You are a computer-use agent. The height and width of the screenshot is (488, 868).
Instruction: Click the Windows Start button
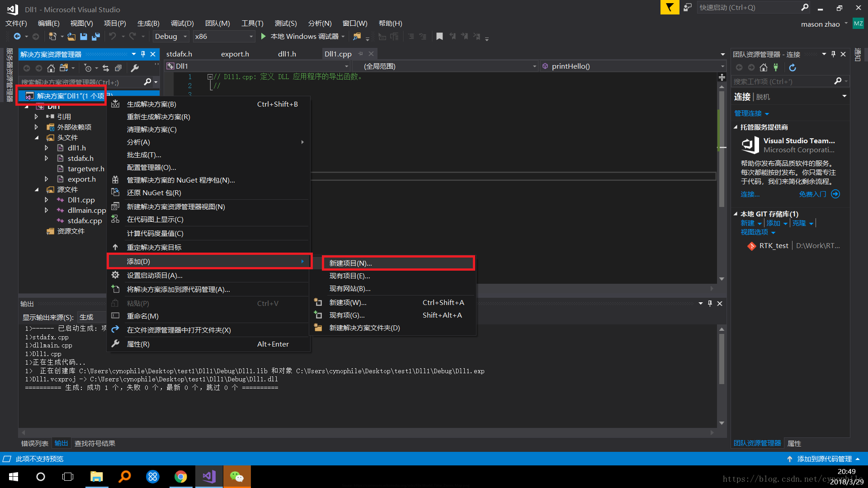(x=14, y=476)
